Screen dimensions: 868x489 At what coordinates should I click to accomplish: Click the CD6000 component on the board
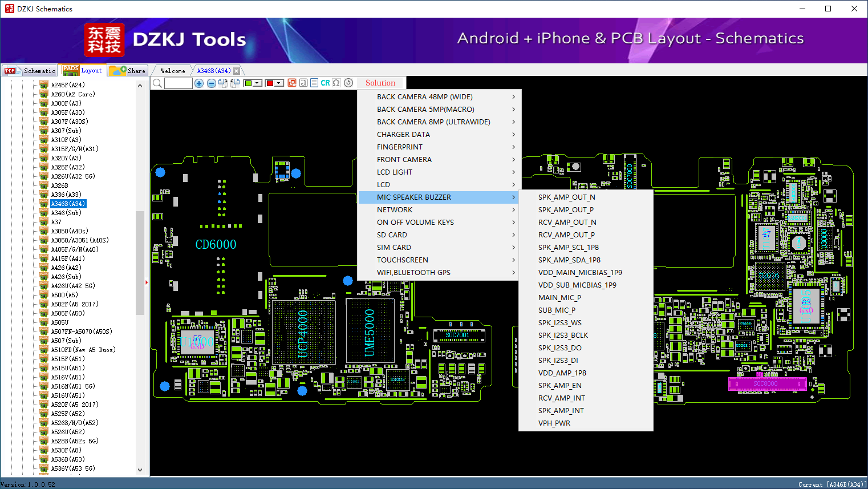[x=216, y=244]
